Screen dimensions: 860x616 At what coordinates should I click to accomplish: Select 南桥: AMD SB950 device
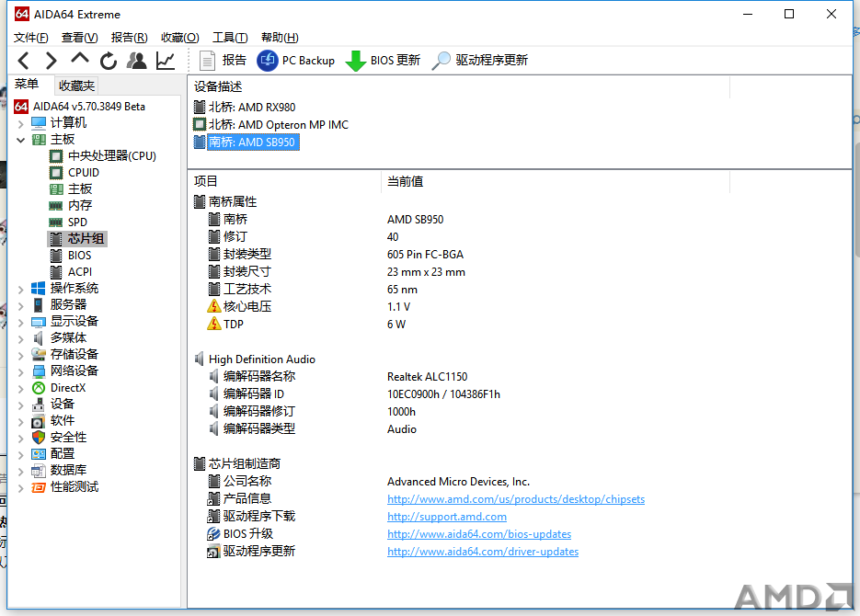click(x=247, y=142)
